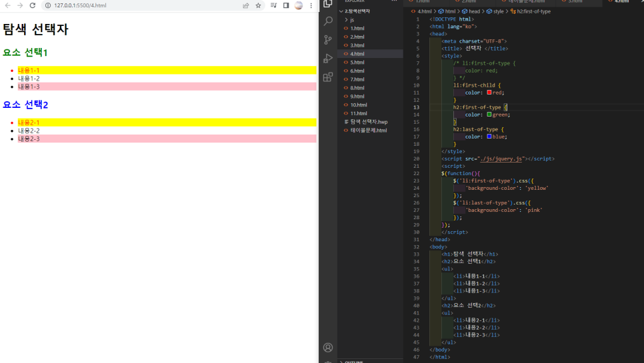This screenshot has height=363, width=644.
Task: Open Chrome three-dot menu
Action: pos(311,5)
